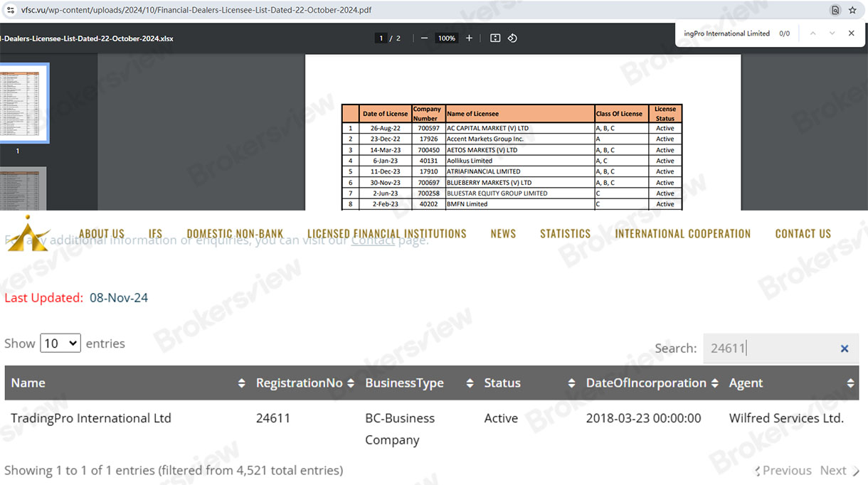Go to next find result arrow

pos(832,33)
